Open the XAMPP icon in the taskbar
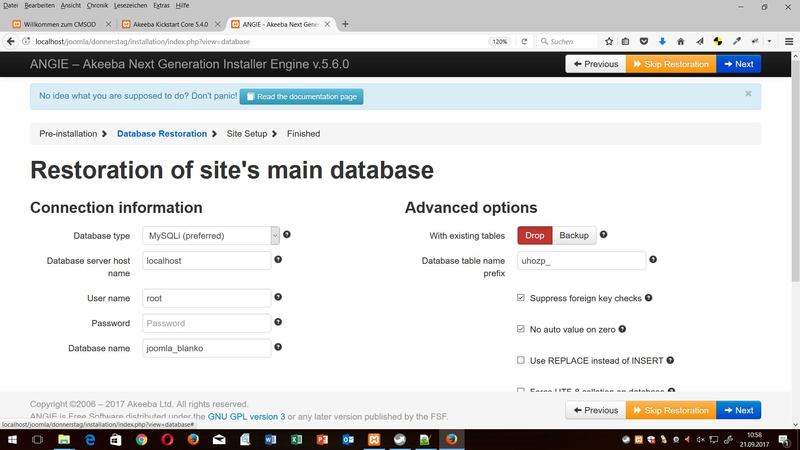Image resolution: width=800 pixels, height=450 pixels. click(374, 439)
